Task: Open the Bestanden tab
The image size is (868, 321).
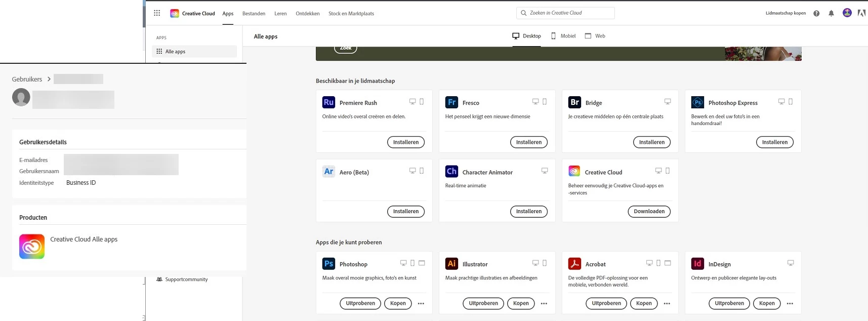Action: [254, 14]
